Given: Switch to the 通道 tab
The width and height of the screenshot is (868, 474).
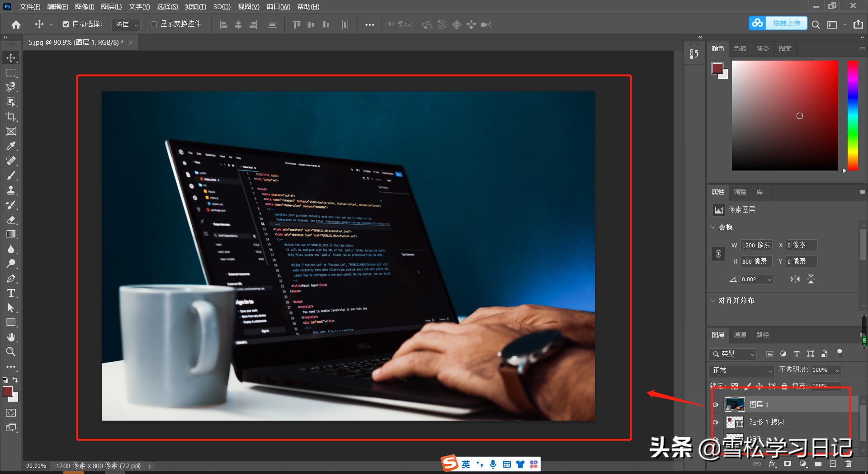Looking at the screenshot, I should click(x=740, y=335).
